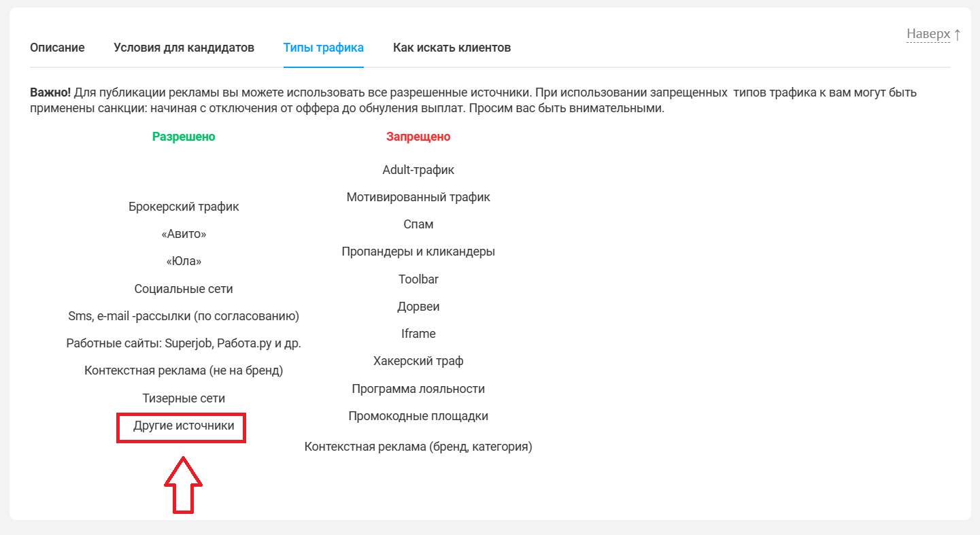Click the red arrow annotation
The width and height of the screenshot is (980, 535).
[184, 485]
